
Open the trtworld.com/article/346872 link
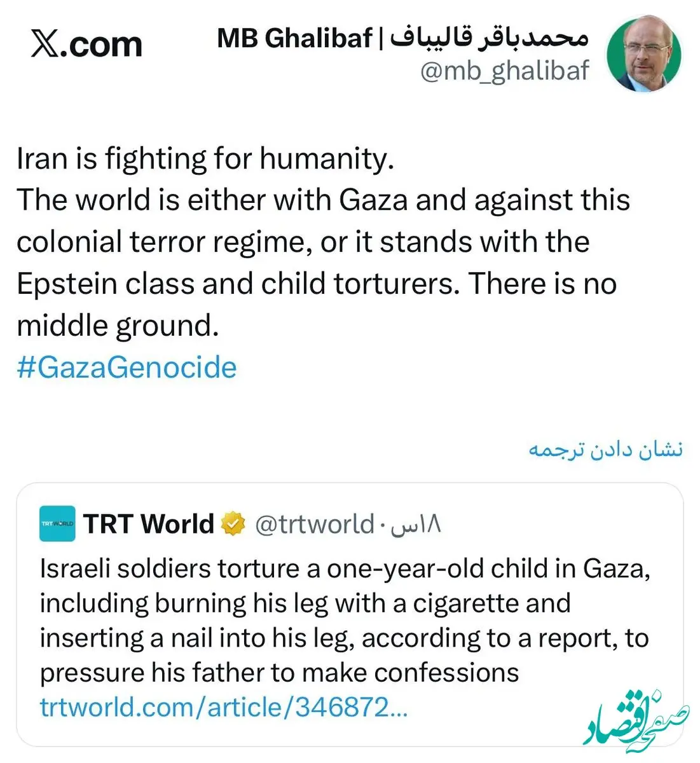(x=223, y=707)
